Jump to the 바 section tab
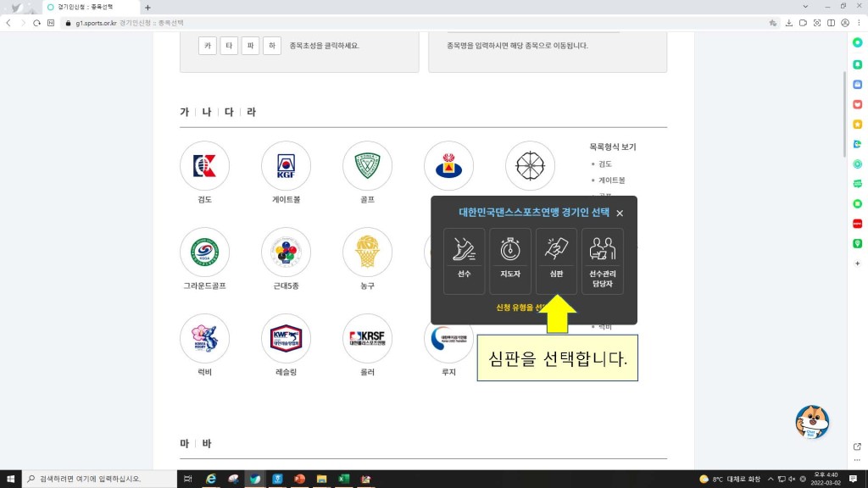868x488 pixels. tap(207, 444)
